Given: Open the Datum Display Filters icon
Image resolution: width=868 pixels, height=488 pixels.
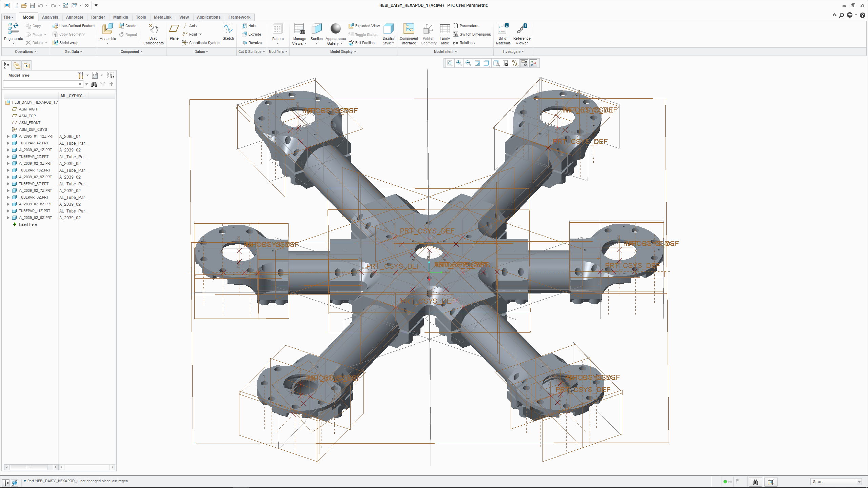Looking at the screenshot, I should pyautogui.click(x=515, y=63).
